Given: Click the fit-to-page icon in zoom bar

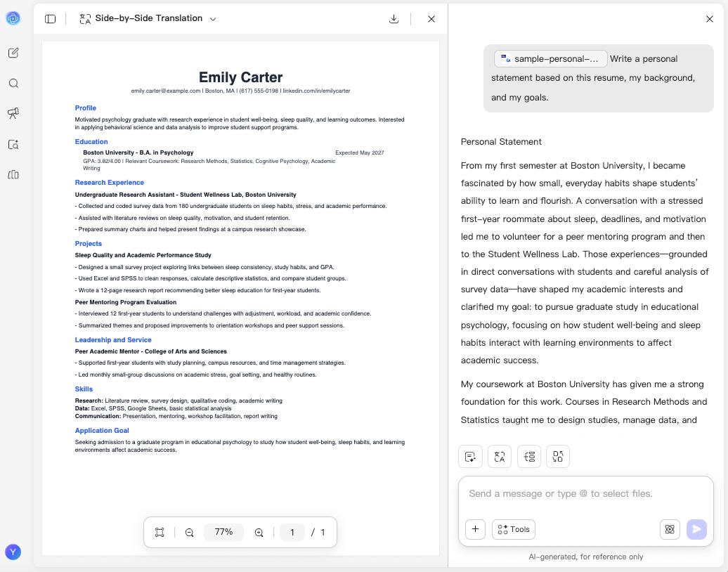Looking at the screenshot, I should click(160, 532).
